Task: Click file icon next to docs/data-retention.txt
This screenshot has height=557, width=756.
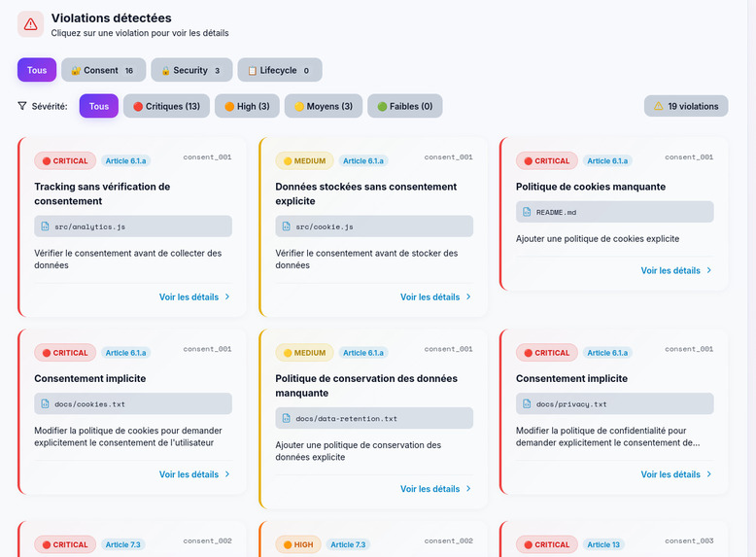Action: pyautogui.click(x=286, y=418)
